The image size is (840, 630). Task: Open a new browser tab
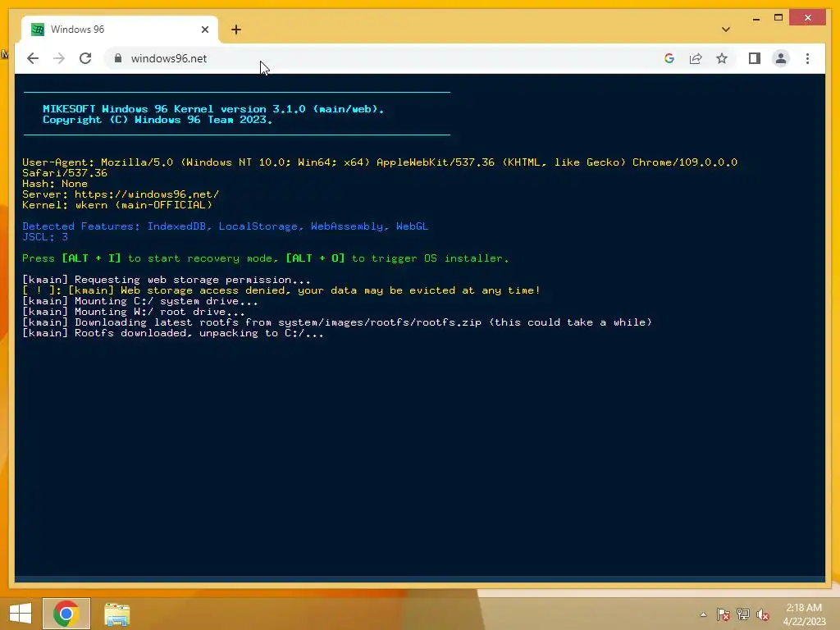(x=236, y=30)
